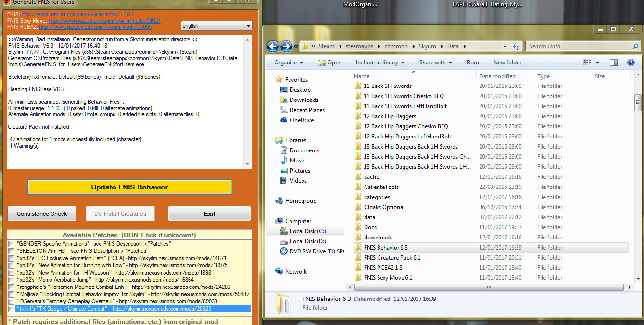Click Update FNIS Behavior button

129,187
